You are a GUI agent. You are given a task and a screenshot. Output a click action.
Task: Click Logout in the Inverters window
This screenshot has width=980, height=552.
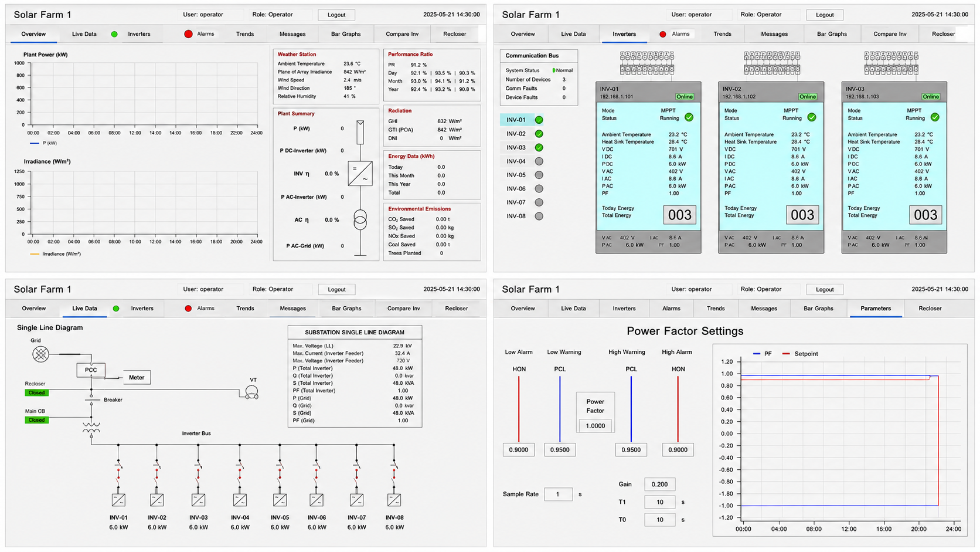pyautogui.click(x=825, y=15)
